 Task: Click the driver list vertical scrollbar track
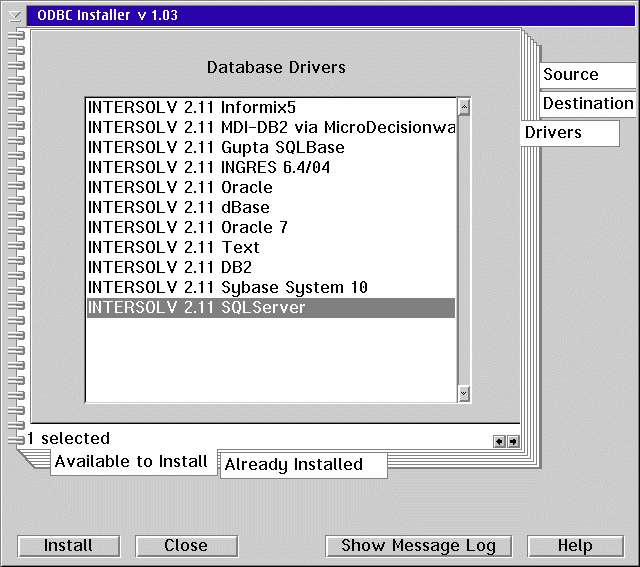point(464,250)
